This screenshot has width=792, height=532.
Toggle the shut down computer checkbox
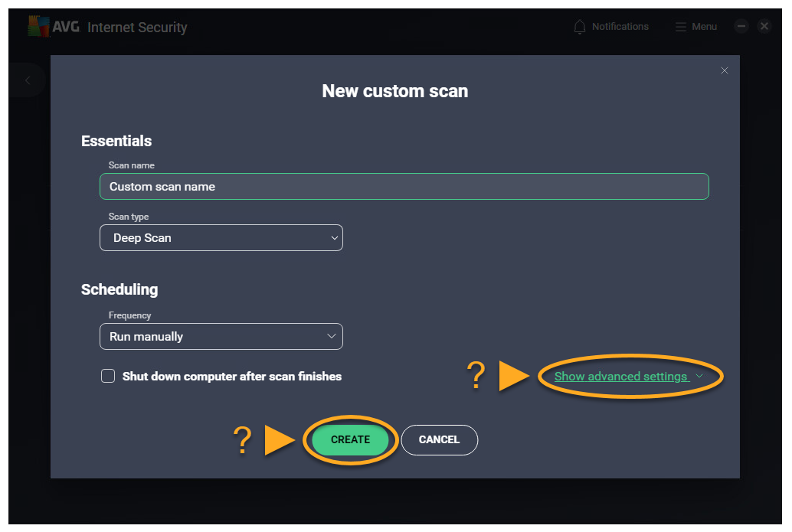(x=108, y=376)
